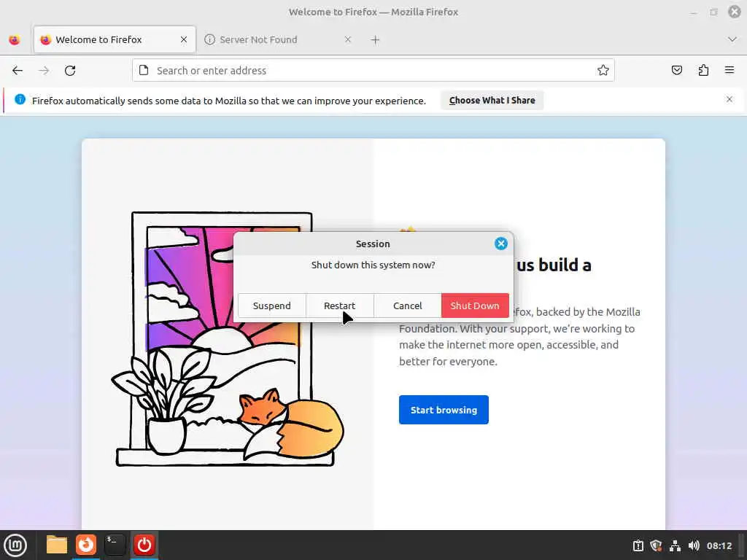The width and height of the screenshot is (747, 560).
Task: Click the blue info icon in the notification bar
Action: coord(20,99)
